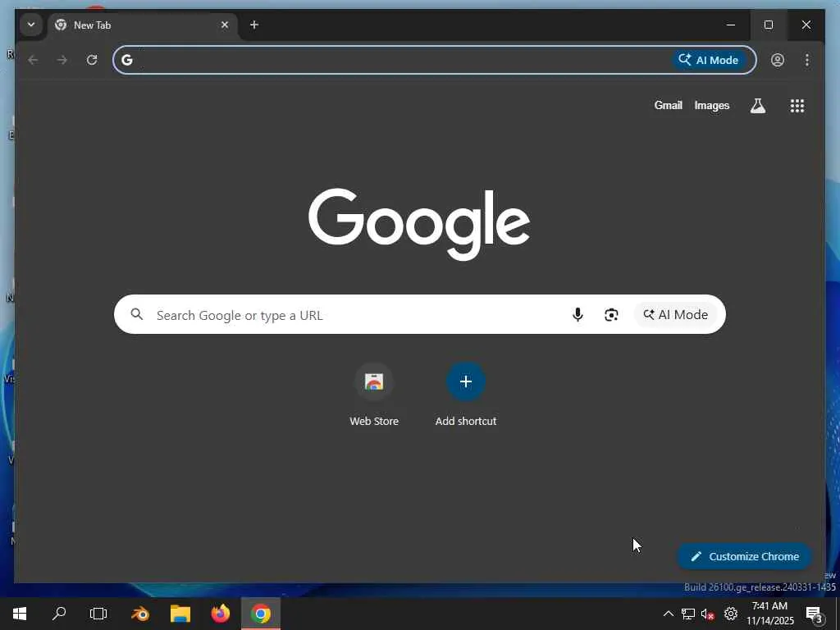
Task: Open Windows taskbar search
Action: (x=59, y=614)
